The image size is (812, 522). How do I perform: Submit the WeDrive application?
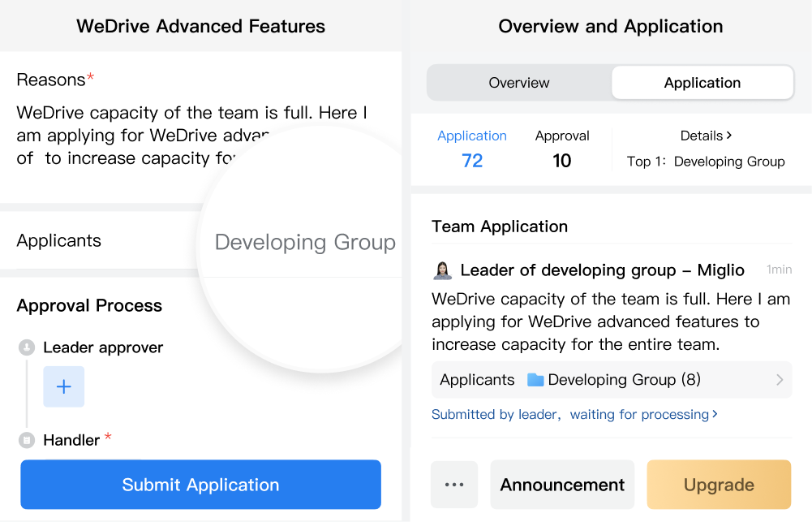coord(201,485)
